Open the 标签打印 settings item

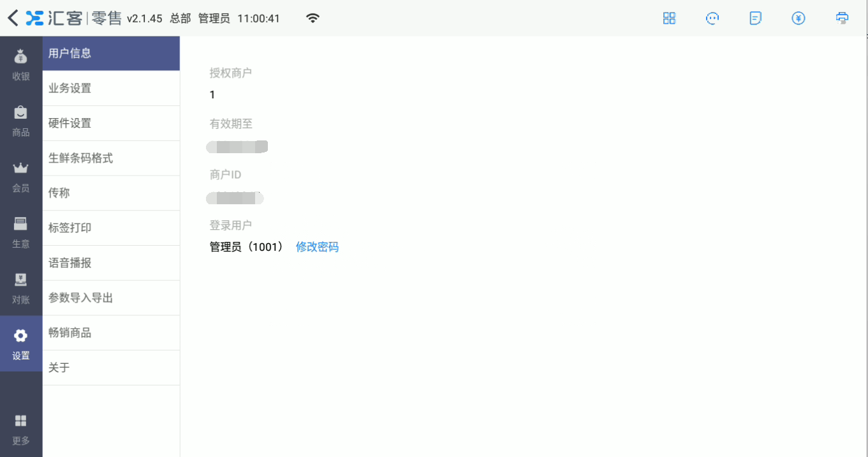[111, 228]
